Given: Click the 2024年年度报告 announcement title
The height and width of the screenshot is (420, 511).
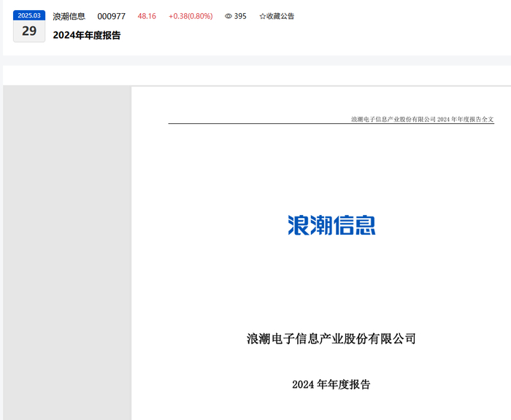Looking at the screenshot, I should pyautogui.click(x=87, y=35).
